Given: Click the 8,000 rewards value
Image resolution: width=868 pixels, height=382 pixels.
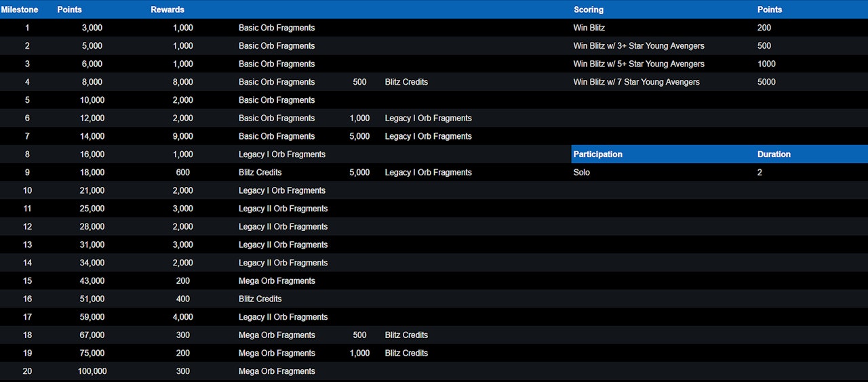Looking at the screenshot, I should click(183, 82).
